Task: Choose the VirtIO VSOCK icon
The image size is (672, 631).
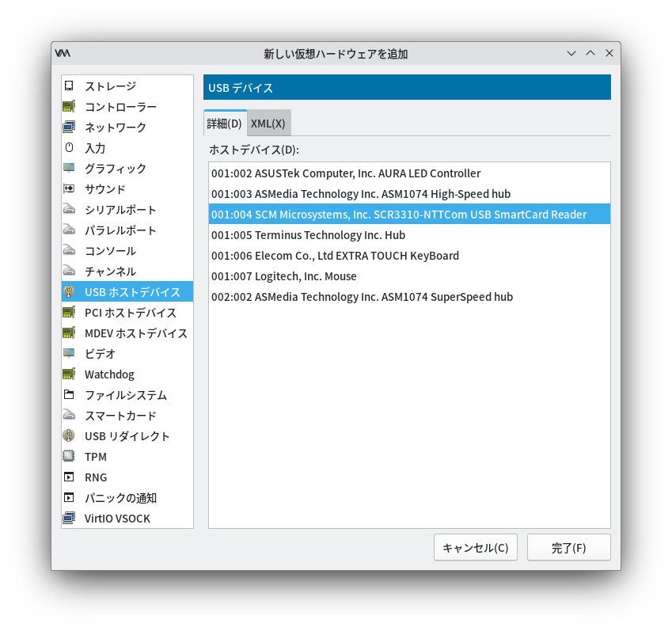Action: tap(69, 518)
